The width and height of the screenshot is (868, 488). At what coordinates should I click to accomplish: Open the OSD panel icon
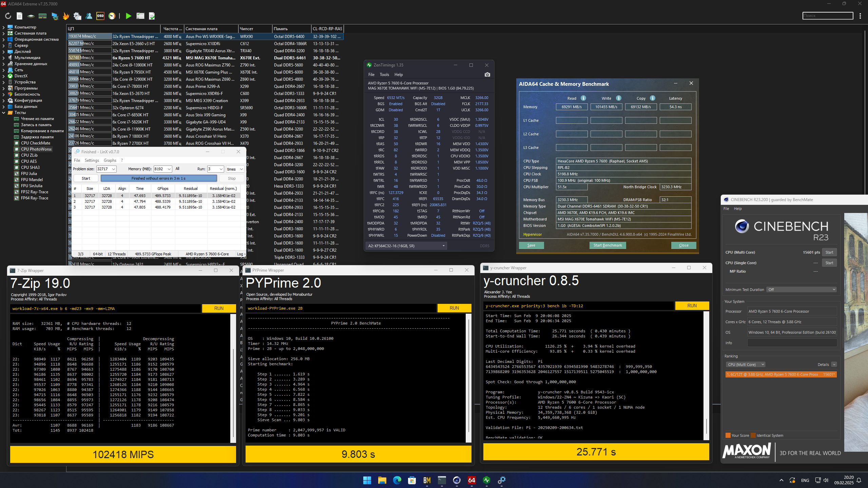point(100,16)
